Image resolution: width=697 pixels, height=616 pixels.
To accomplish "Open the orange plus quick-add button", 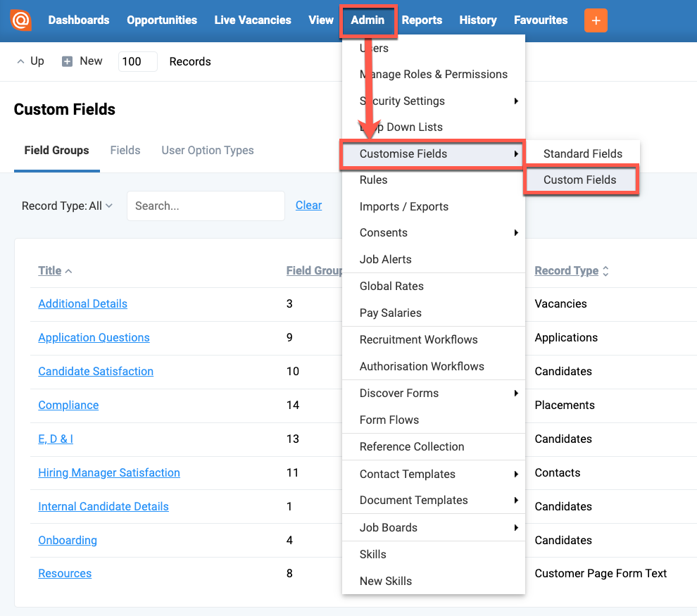I will tap(595, 20).
